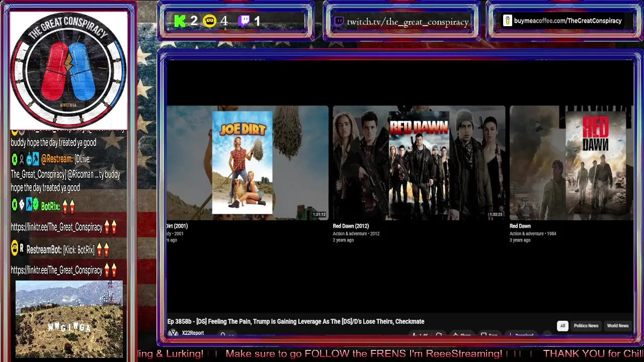The height and width of the screenshot is (362, 644).
Task: Click the 1:33:23 duration badge
Action: (496, 215)
